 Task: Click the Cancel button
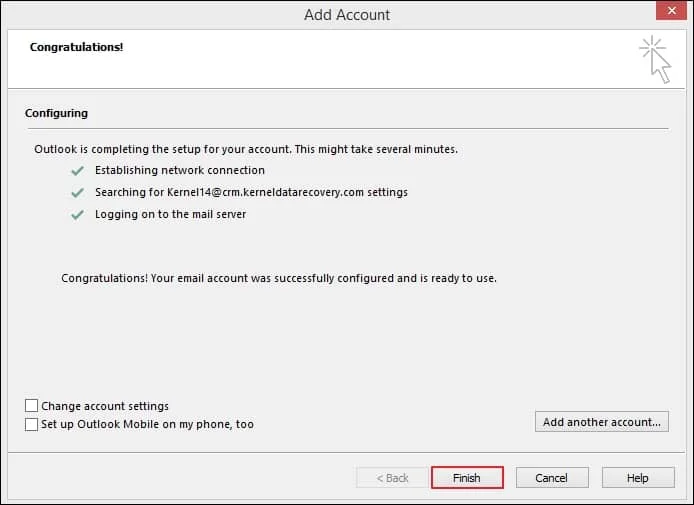[x=552, y=478]
